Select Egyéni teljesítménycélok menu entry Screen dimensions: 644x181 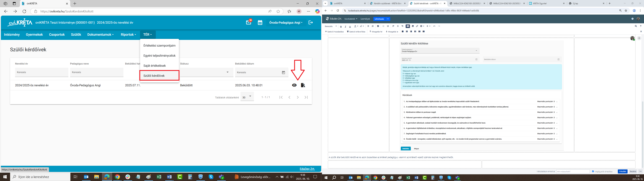click(x=159, y=55)
